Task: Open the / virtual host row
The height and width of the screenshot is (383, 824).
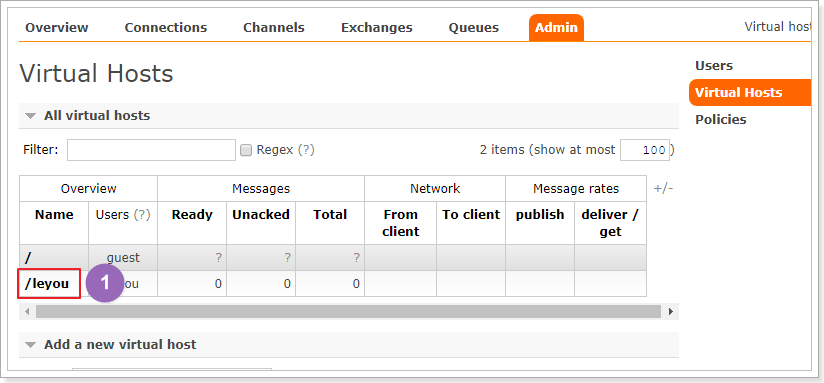Action: (27, 257)
